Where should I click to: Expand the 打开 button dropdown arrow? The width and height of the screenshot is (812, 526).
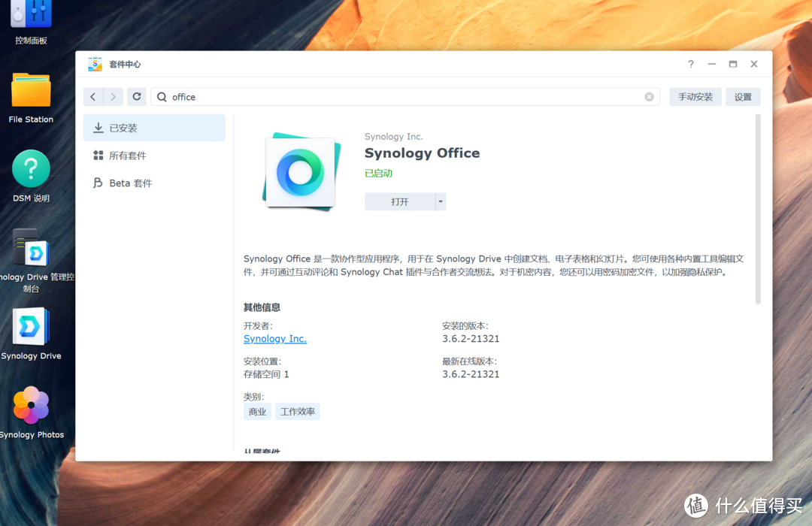click(x=441, y=202)
